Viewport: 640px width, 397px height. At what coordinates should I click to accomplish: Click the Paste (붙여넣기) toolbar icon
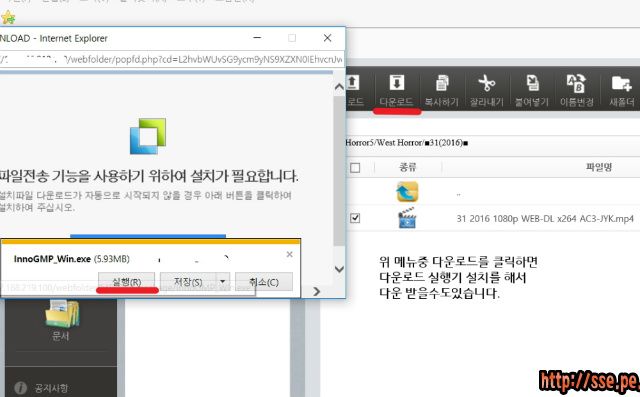[x=532, y=83]
